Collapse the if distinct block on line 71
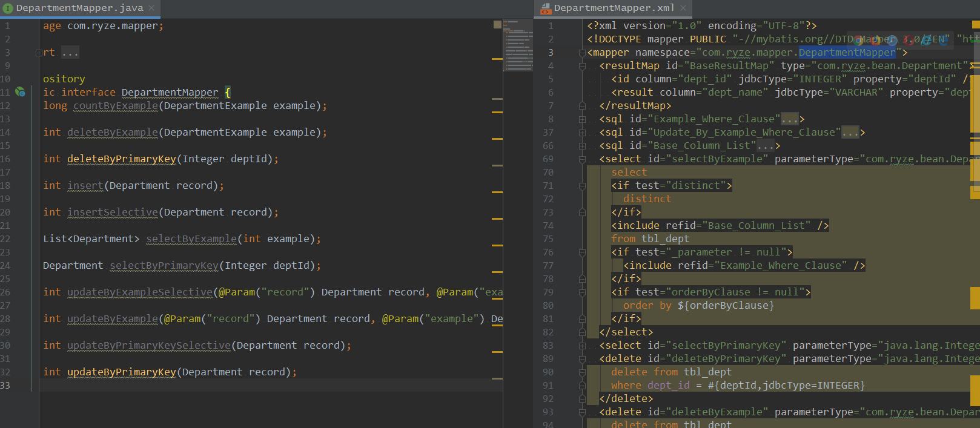 click(x=582, y=186)
